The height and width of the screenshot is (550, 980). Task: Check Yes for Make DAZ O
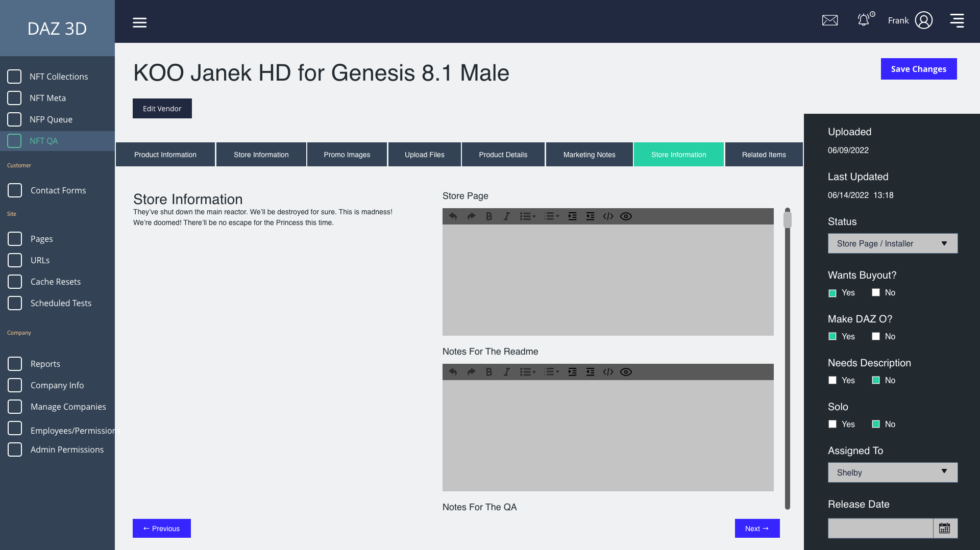pos(832,336)
